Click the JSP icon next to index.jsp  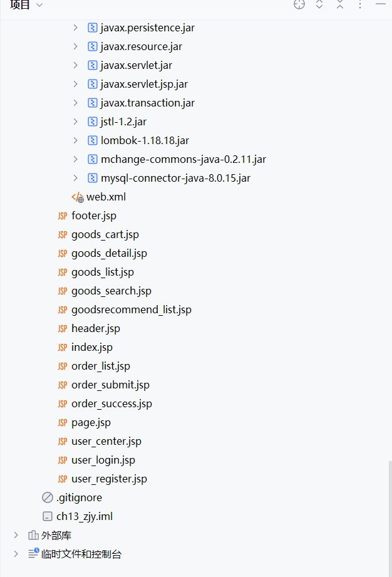coord(62,347)
